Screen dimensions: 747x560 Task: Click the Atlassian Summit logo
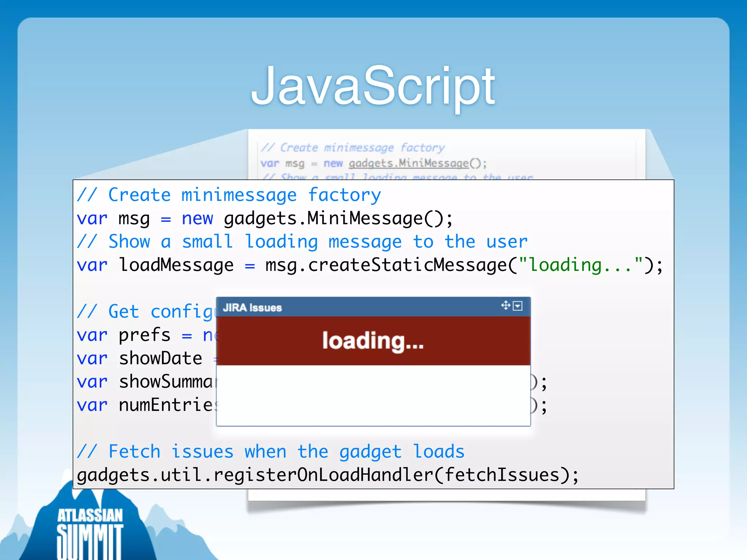[x=90, y=533]
